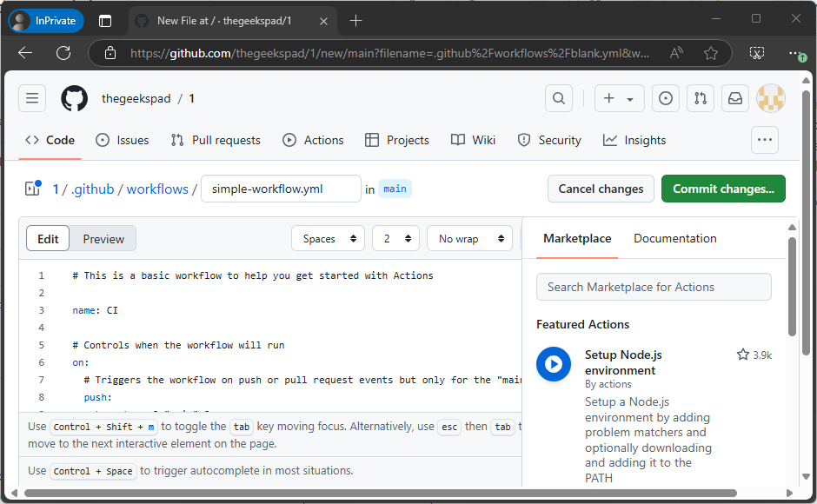Select the Documentation sidebar tab
This screenshot has height=504, width=817.
tap(674, 238)
